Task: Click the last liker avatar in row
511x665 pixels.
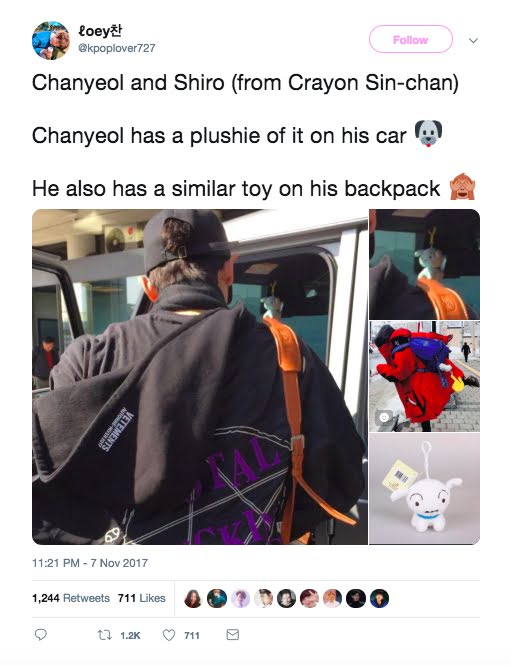Action: pos(379,598)
